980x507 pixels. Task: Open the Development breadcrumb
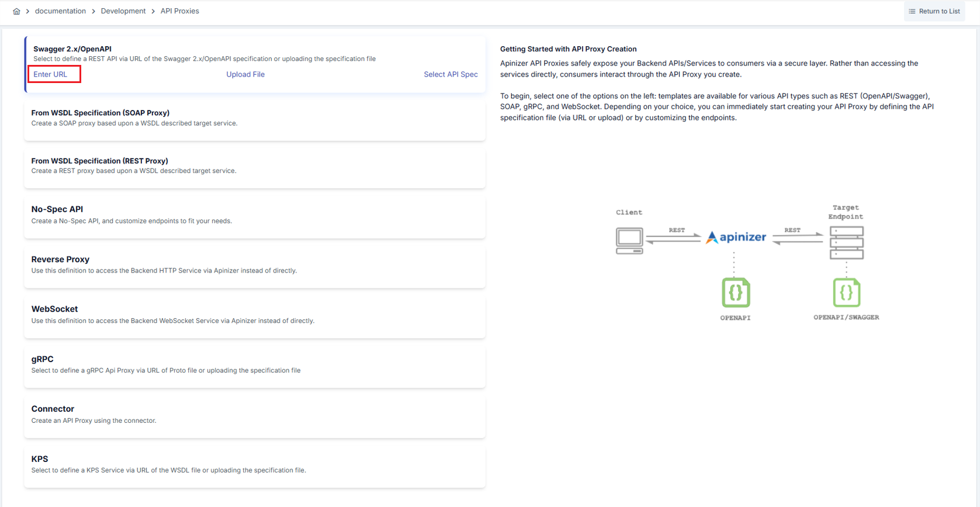[123, 11]
